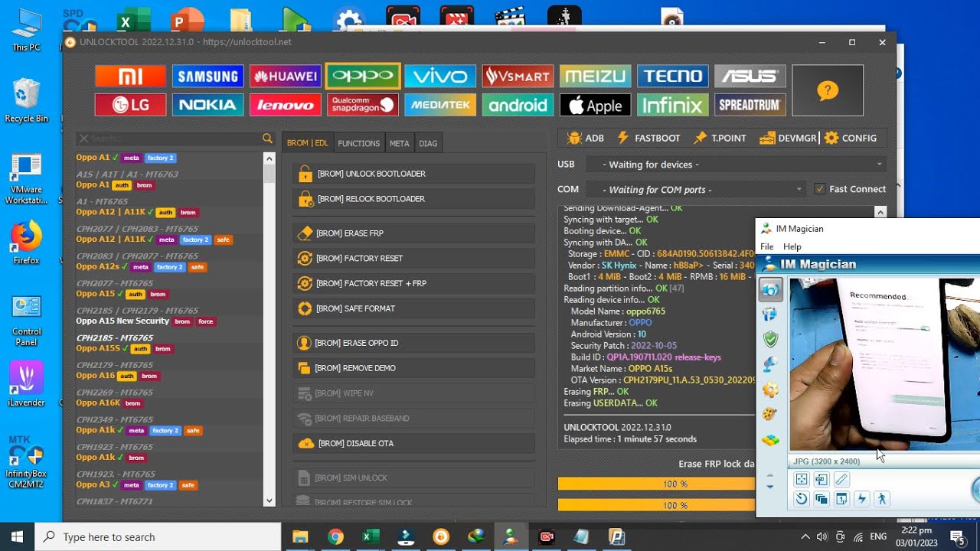Click the search magnifier icon in model list
The width and height of the screenshot is (980, 551).
(267, 139)
